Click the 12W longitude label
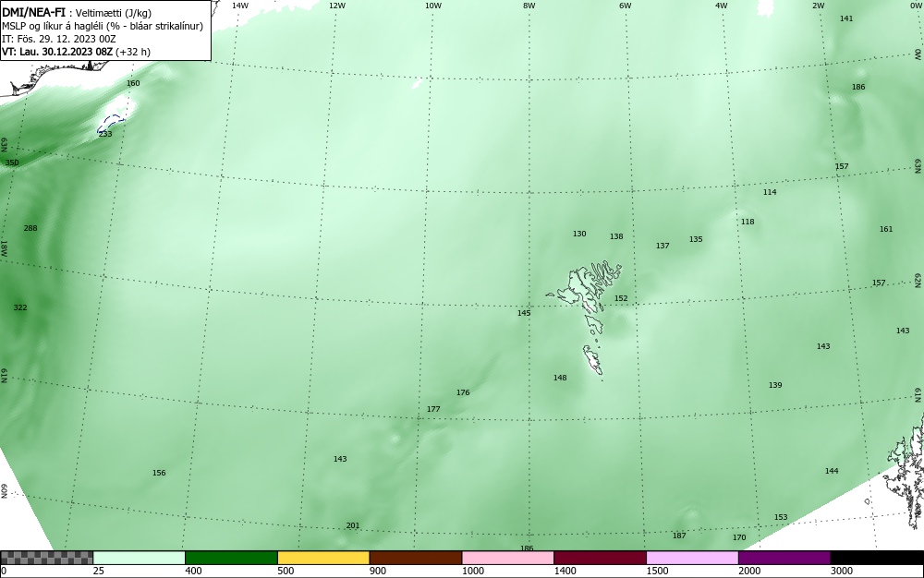Image resolution: width=924 pixels, height=578 pixels. click(x=336, y=6)
